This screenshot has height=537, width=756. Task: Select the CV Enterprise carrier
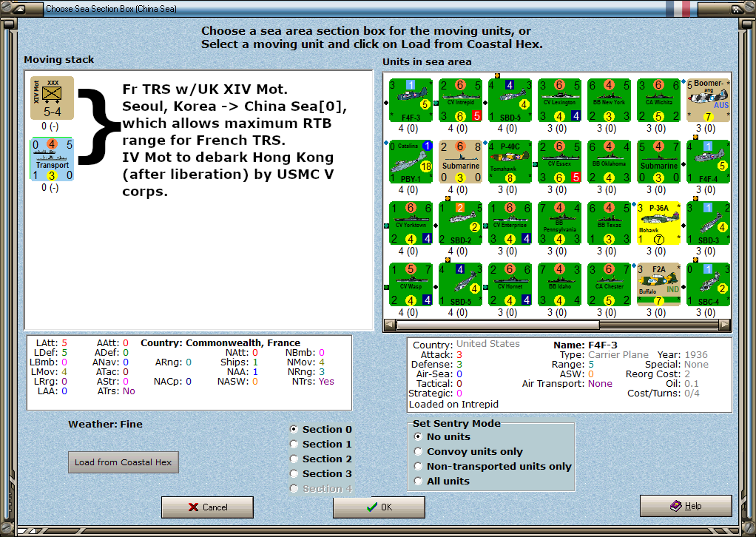tap(510, 223)
